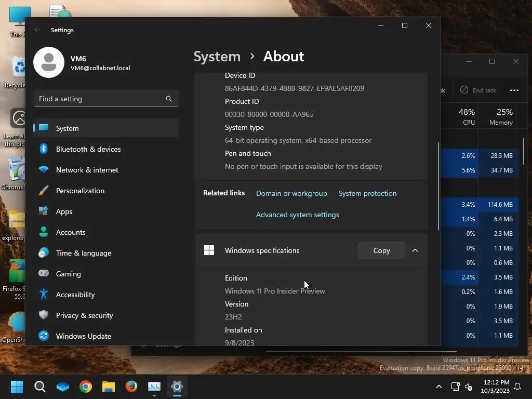This screenshot has height=399, width=532.
Task: Click the Gaming controller icon
Action: coord(44,273)
